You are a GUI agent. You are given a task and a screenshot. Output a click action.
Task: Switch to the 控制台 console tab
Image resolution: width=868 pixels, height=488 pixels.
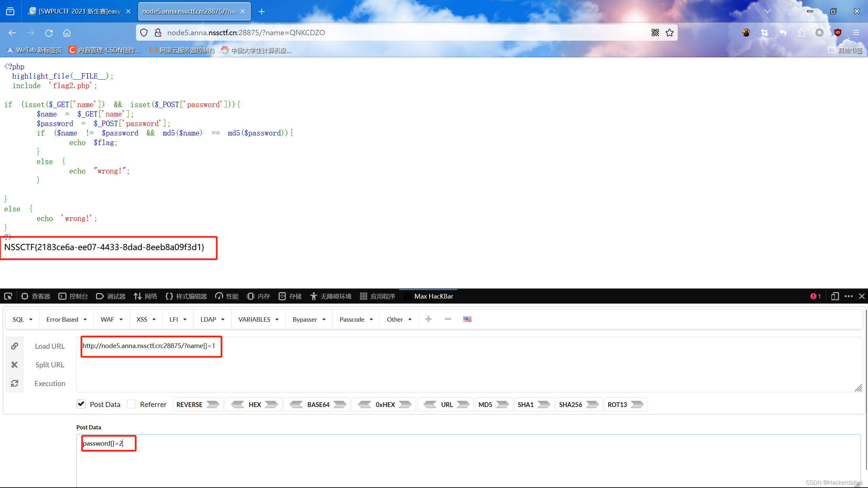(78, 296)
